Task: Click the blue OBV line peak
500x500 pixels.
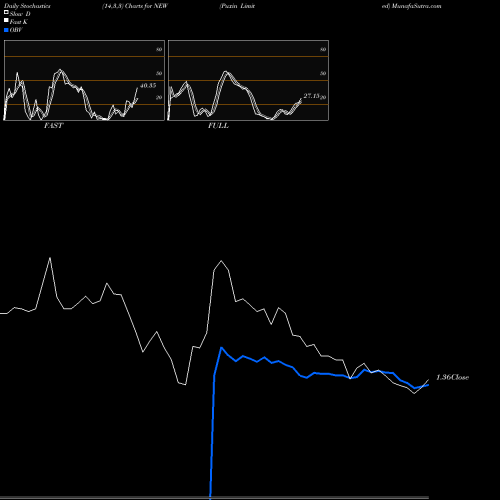Action: 221,348
